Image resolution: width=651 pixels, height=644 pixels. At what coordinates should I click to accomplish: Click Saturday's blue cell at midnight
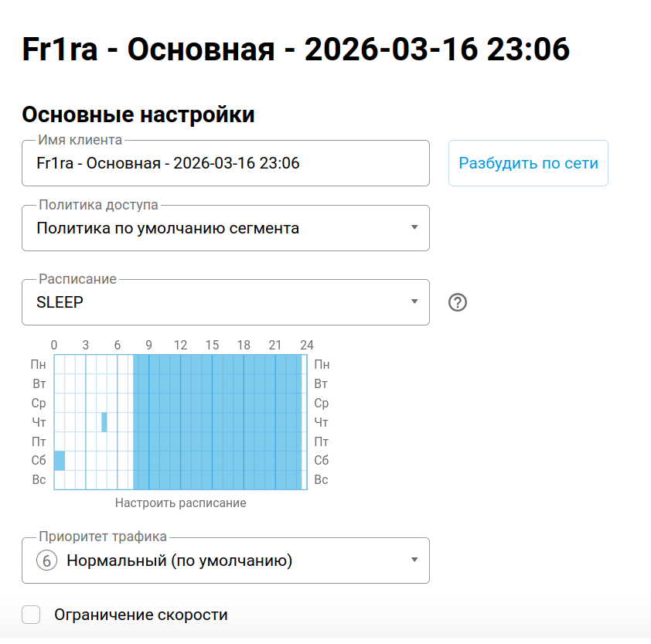(x=60, y=461)
